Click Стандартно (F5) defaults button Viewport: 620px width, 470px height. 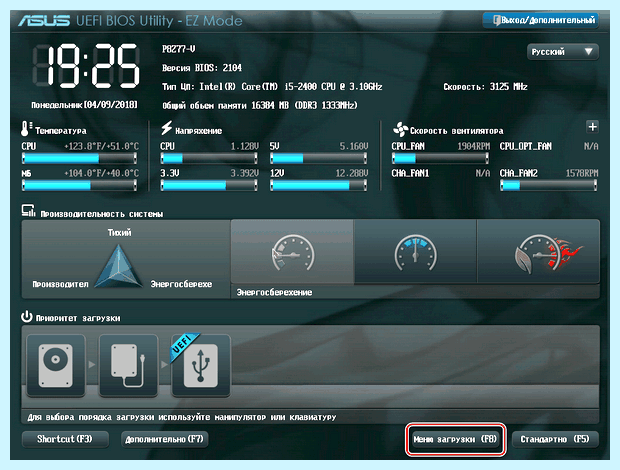[555, 439]
